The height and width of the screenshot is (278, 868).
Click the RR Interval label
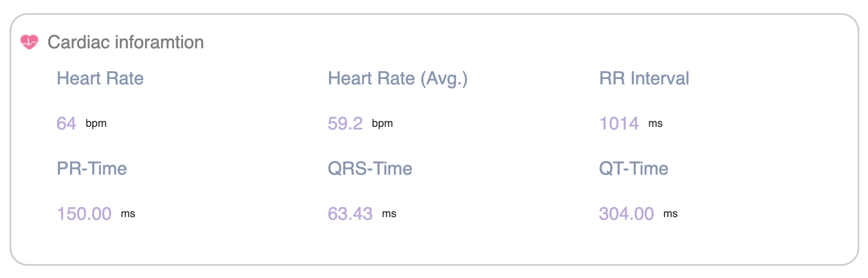(644, 78)
